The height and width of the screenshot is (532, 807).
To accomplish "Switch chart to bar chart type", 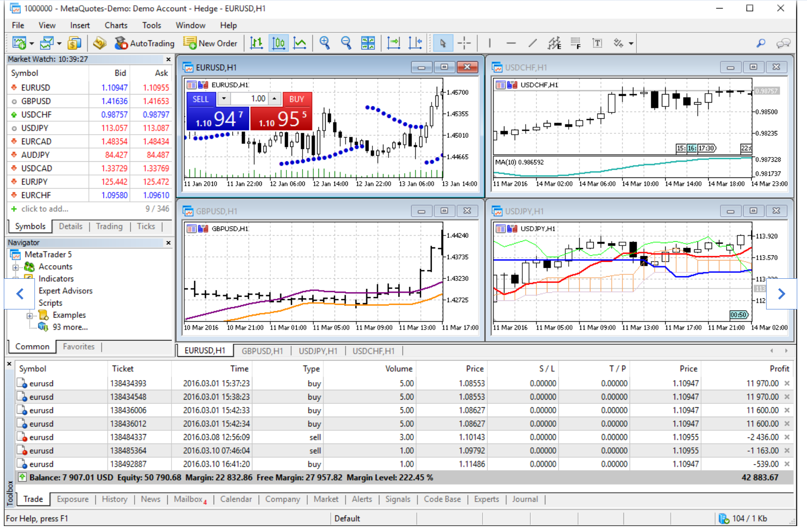I will [x=256, y=43].
